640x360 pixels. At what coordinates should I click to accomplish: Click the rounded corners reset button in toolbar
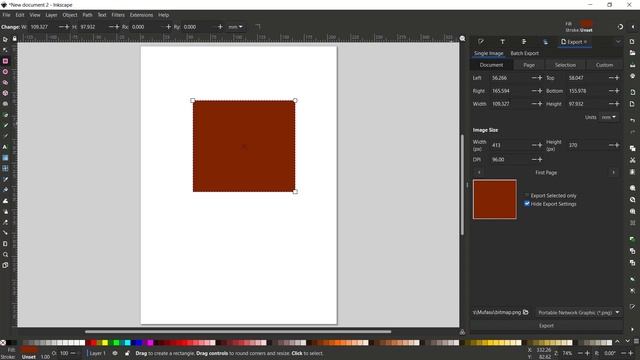258,27
